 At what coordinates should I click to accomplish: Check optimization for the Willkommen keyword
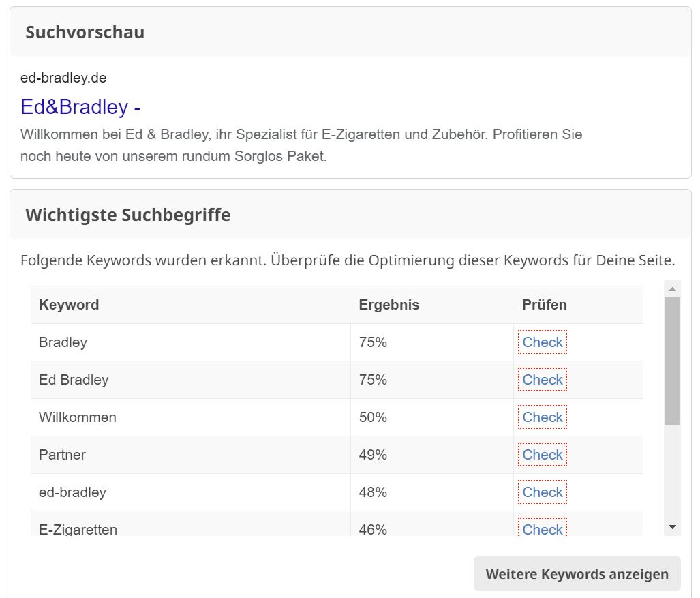coord(543,417)
